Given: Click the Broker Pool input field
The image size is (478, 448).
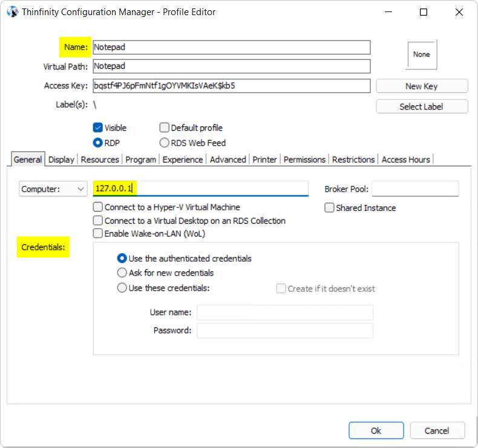Looking at the screenshot, I should [x=415, y=189].
